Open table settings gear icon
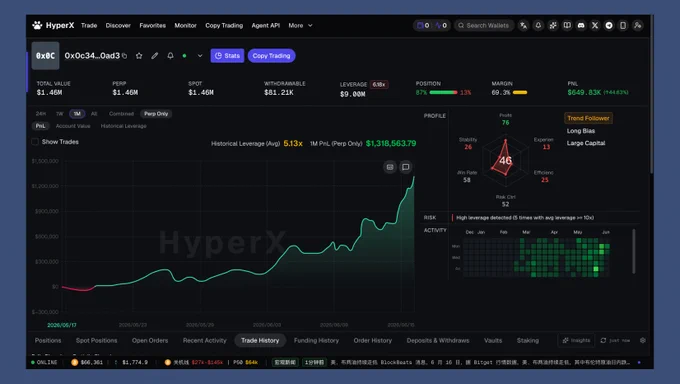Image resolution: width=680 pixels, height=384 pixels. pyautogui.click(x=643, y=341)
